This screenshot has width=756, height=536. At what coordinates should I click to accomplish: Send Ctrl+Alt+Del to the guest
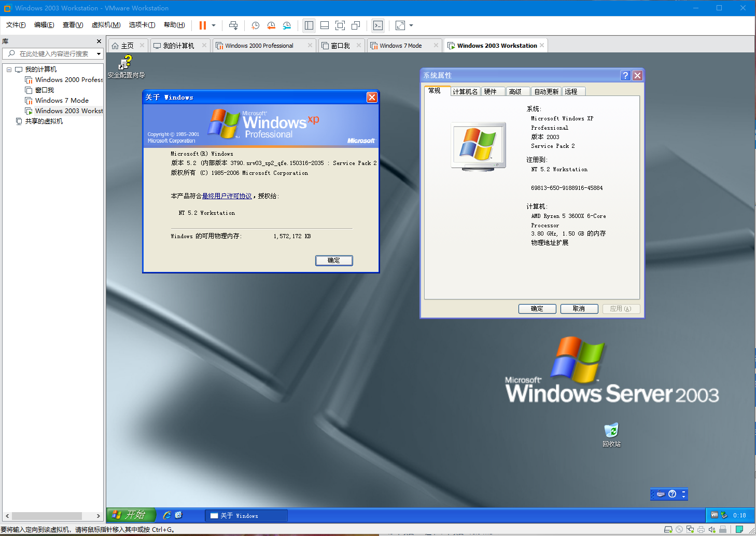coord(233,25)
